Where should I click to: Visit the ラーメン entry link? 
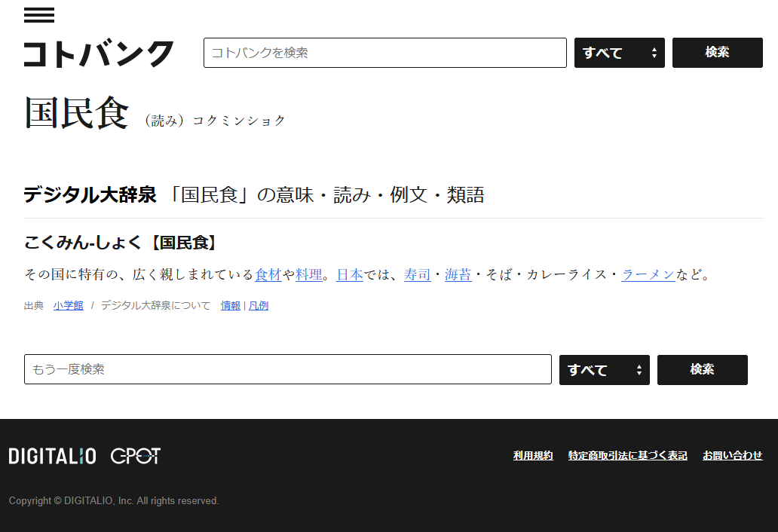tap(648, 275)
